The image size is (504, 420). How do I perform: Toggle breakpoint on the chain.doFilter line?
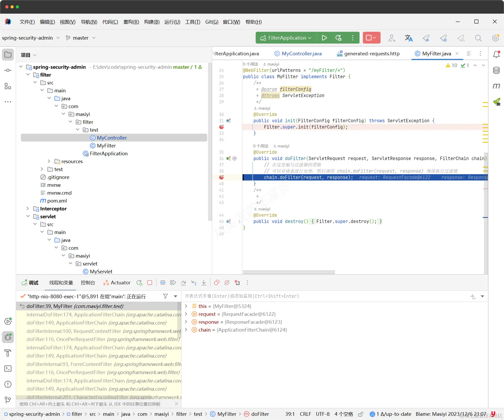click(221, 177)
